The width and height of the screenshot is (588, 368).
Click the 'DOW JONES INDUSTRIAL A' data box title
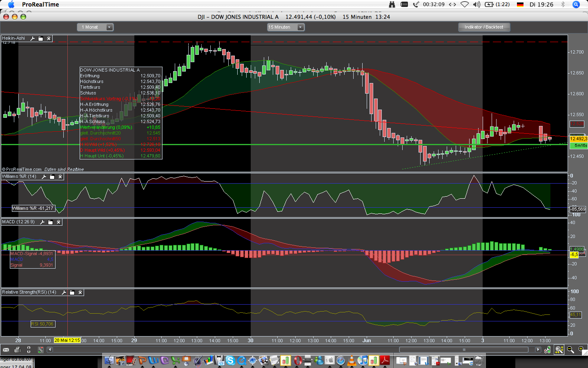pyautogui.click(x=110, y=70)
